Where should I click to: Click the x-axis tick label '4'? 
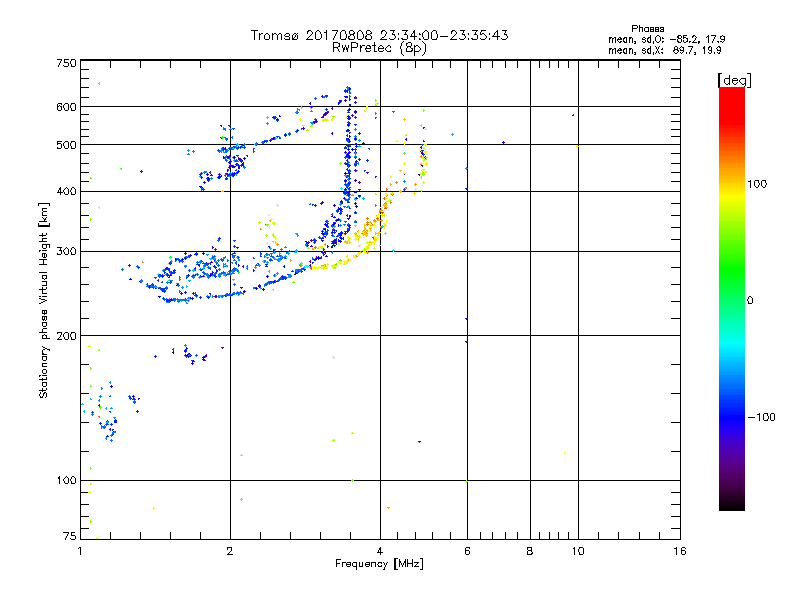click(380, 551)
